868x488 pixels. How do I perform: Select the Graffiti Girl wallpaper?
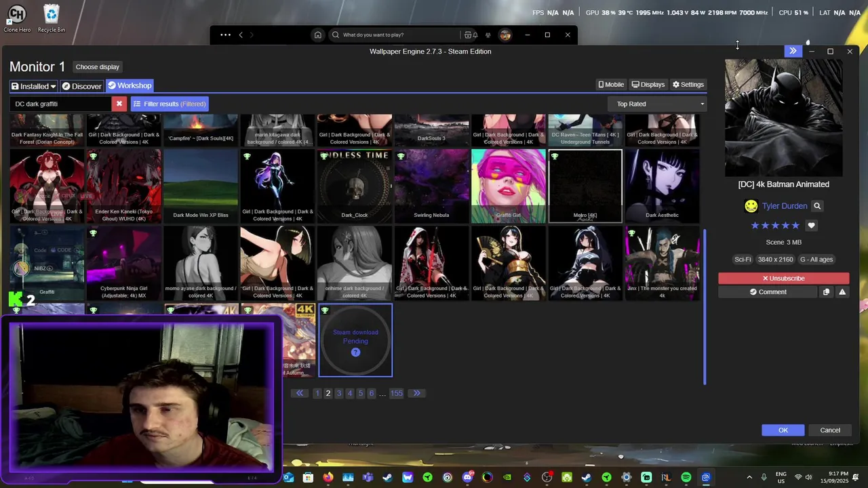click(x=509, y=186)
